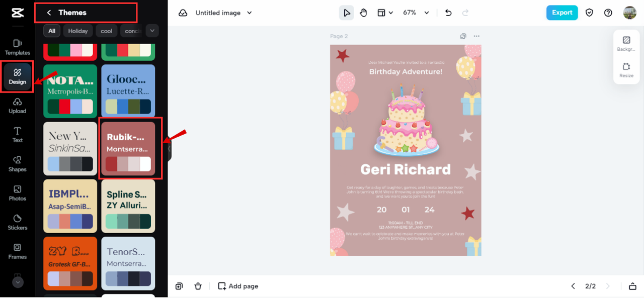
Task: Select the dark red star top left
Action: [x=343, y=55]
